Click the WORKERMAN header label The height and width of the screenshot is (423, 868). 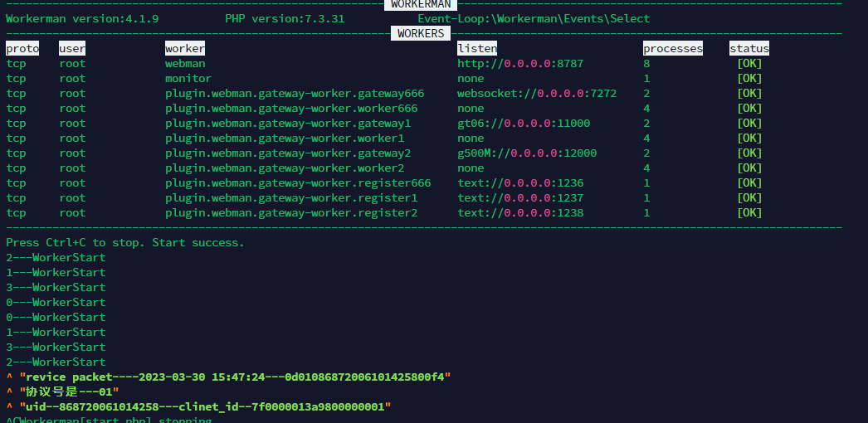(421, 4)
